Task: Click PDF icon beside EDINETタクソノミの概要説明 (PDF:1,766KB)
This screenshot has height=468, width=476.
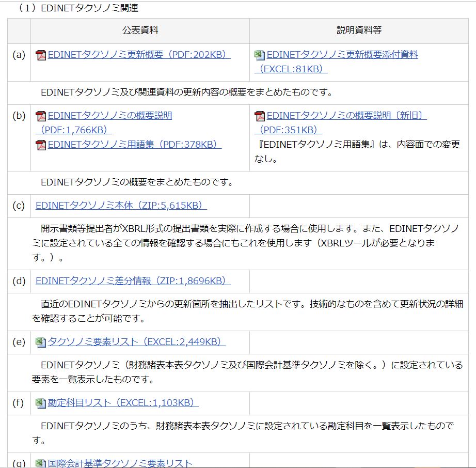Action: coord(41,116)
